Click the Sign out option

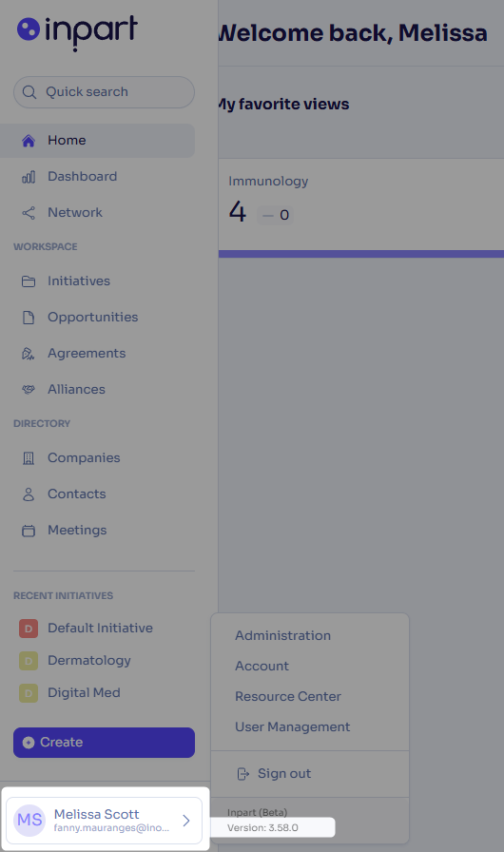(x=274, y=774)
